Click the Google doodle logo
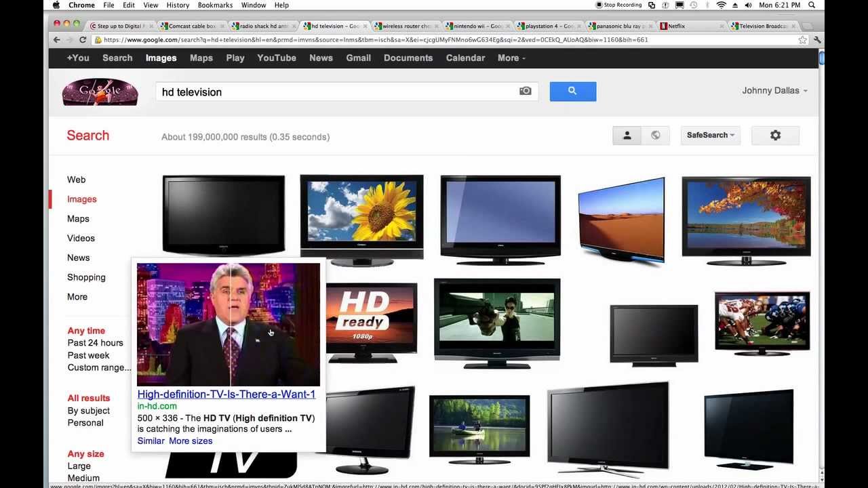This screenshot has width=868, height=488. tap(100, 91)
